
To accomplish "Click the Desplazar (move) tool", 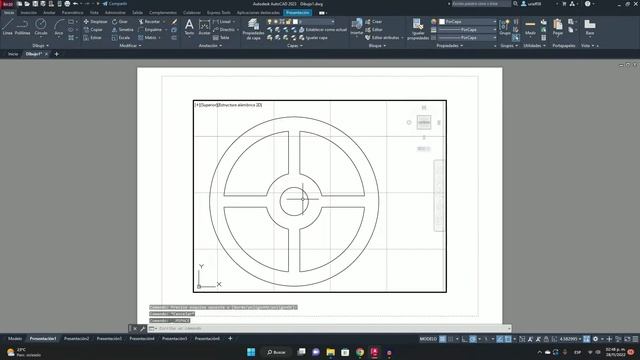I will 95,22.
